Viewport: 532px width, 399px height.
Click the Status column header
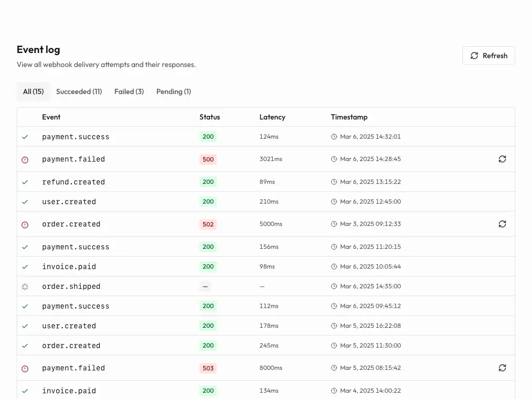210,117
